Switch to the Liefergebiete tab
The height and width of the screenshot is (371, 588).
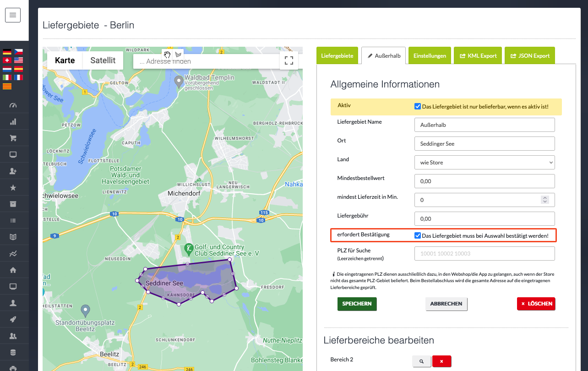tap(337, 55)
